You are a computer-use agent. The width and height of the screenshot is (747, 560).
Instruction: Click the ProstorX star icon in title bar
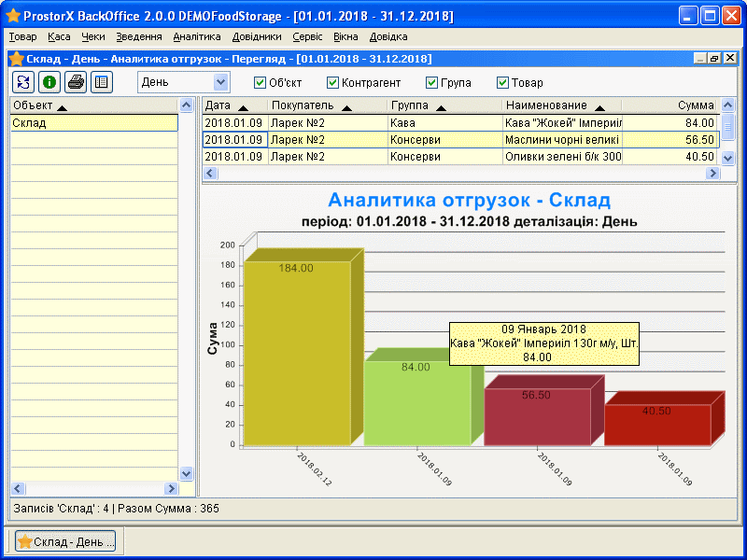pos(13,17)
